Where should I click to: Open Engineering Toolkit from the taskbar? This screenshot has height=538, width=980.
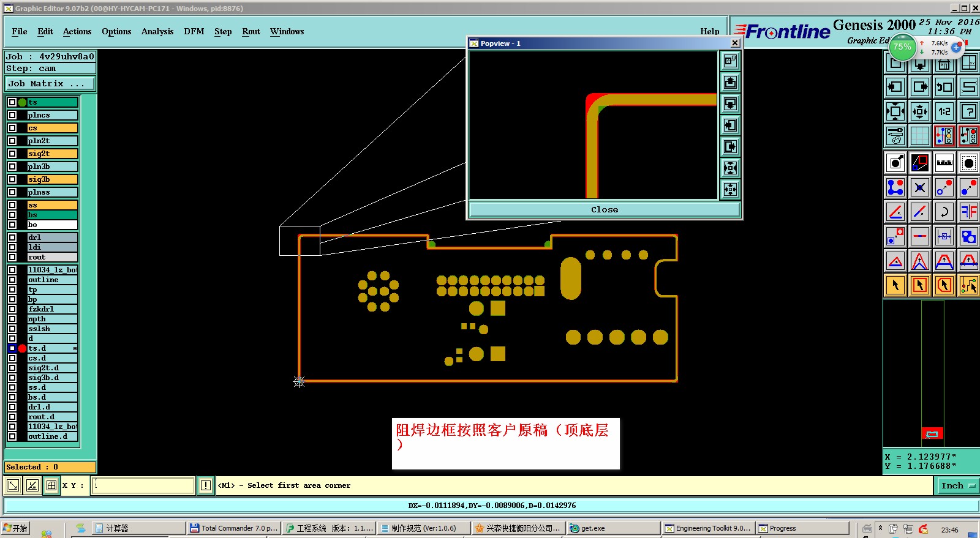[707, 528]
